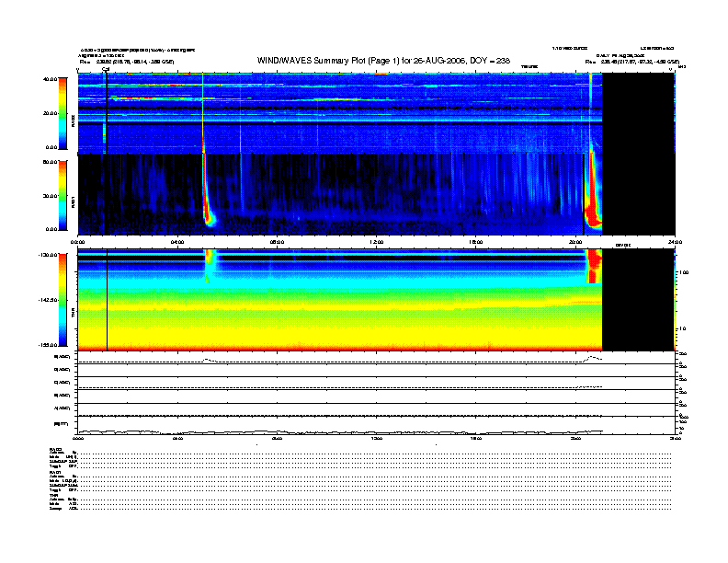Click the RAD1 status header in bottom table
The width and height of the screenshot is (728, 563).
point(56,472)
